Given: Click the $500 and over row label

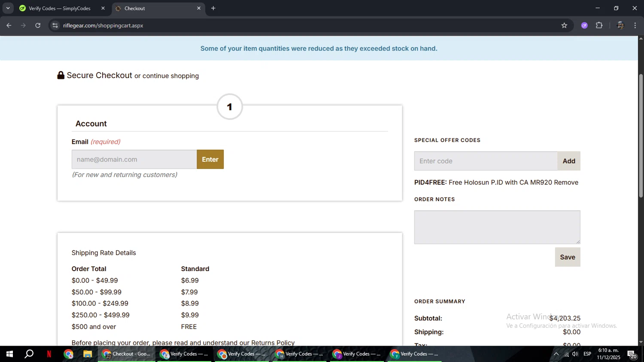Looking at the screenshot, I should 94,327.
